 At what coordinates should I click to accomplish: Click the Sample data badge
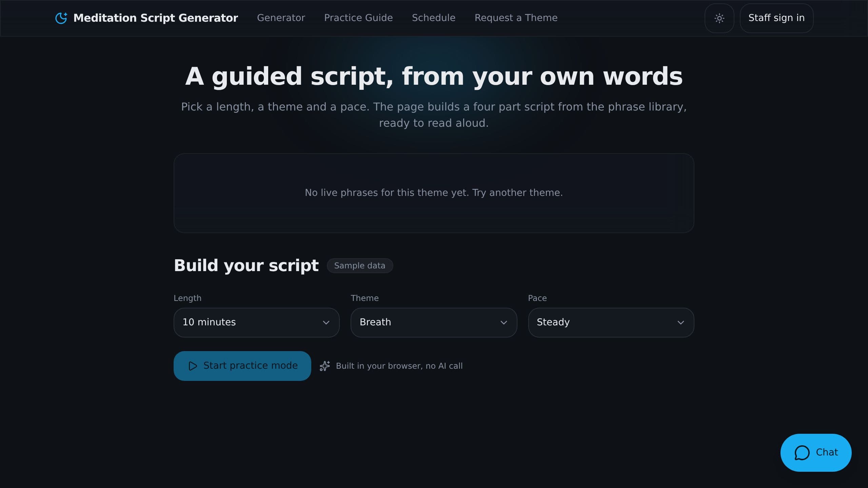(360, 266)
